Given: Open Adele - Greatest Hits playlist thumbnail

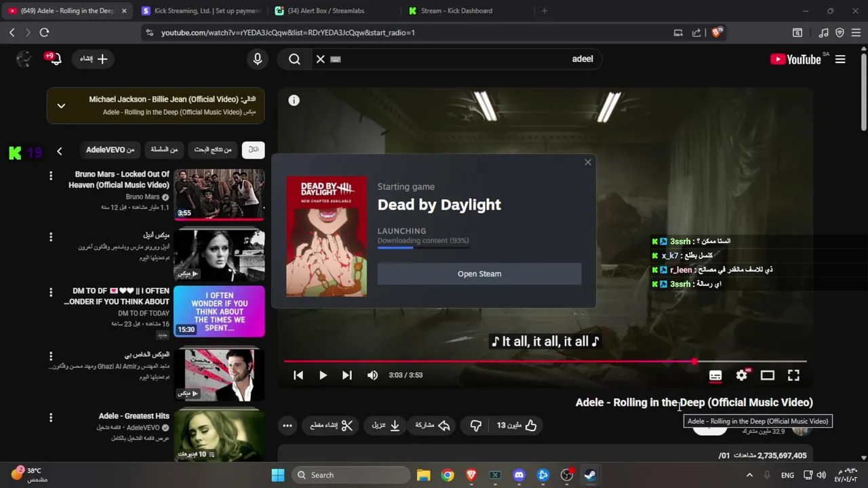Looking at the screenshot, I should pyautogui.click(x=219, y=435).
